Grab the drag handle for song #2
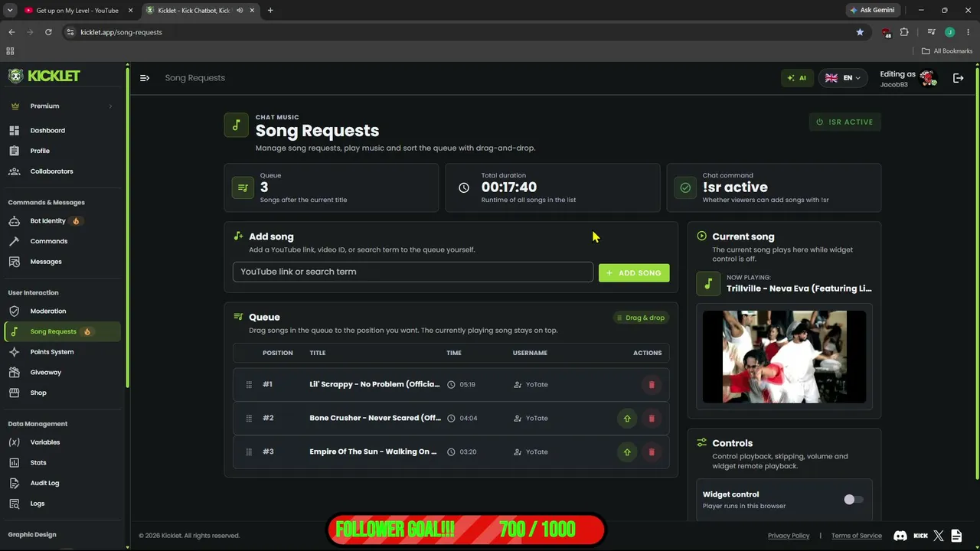This screenshot has height=551, width=980. click(x=249, y=419)
